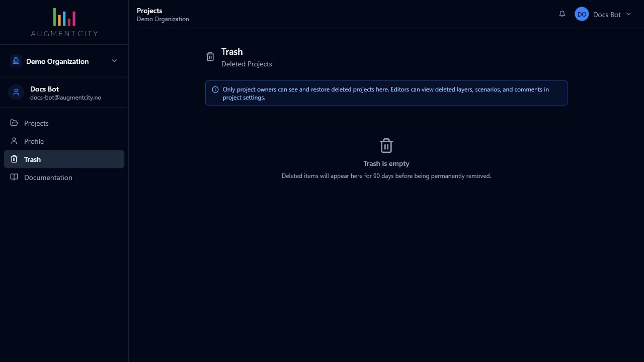This screenshot has width=644, height=362.
Task: Click the DO user avatar
Action: 582,14
